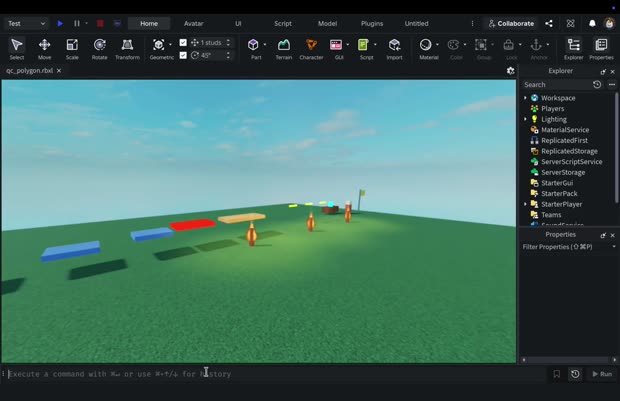This screenshot has height=401, width=620.
Task: Open the Geometric mode dropdown arrow
Action: [170, 45]
